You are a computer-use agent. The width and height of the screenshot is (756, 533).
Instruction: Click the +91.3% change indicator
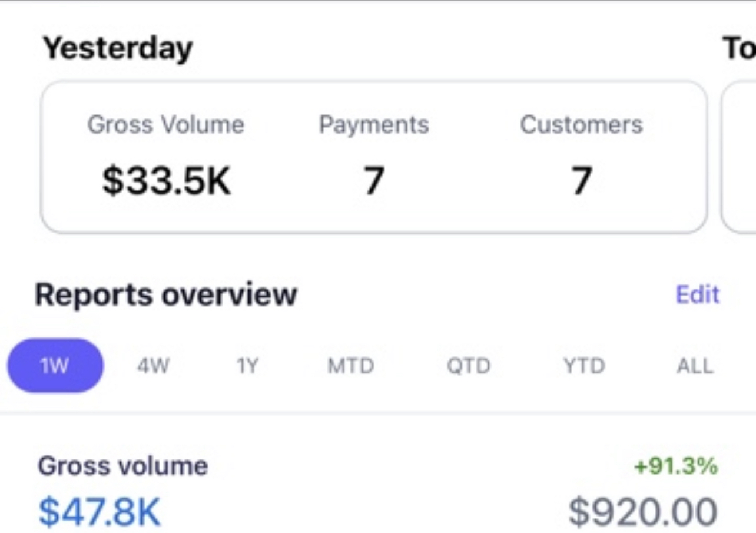tap(675, 466)
